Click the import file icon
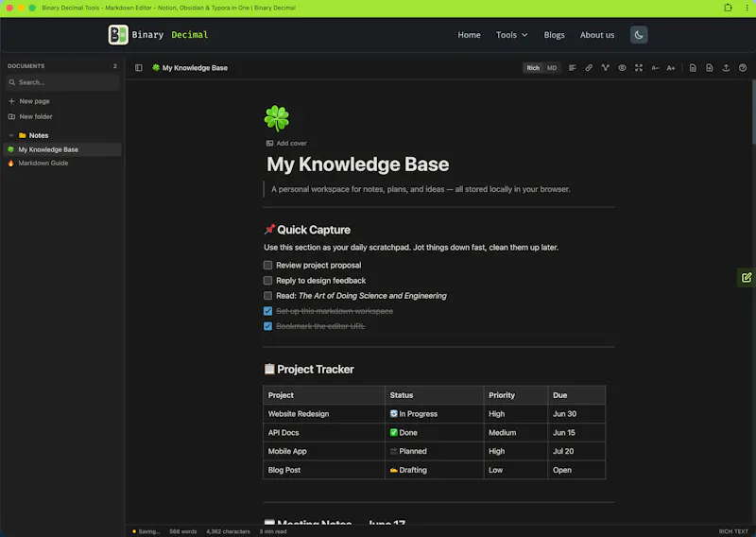 click(710, 68)
